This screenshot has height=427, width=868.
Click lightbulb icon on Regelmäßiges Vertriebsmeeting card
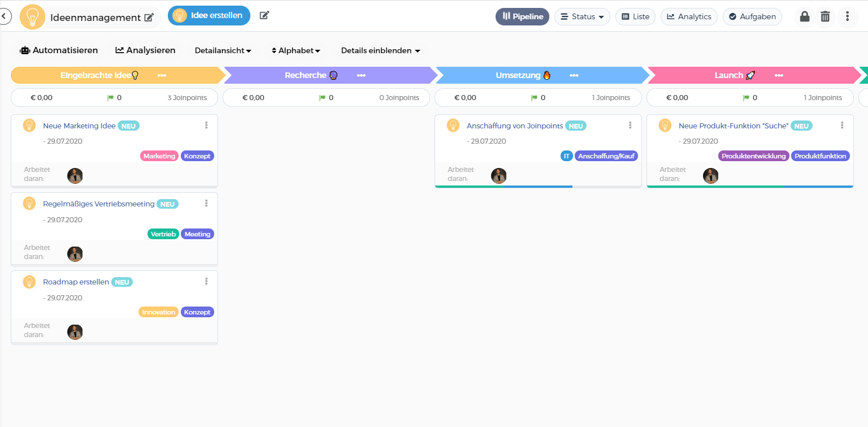point(29,204)
